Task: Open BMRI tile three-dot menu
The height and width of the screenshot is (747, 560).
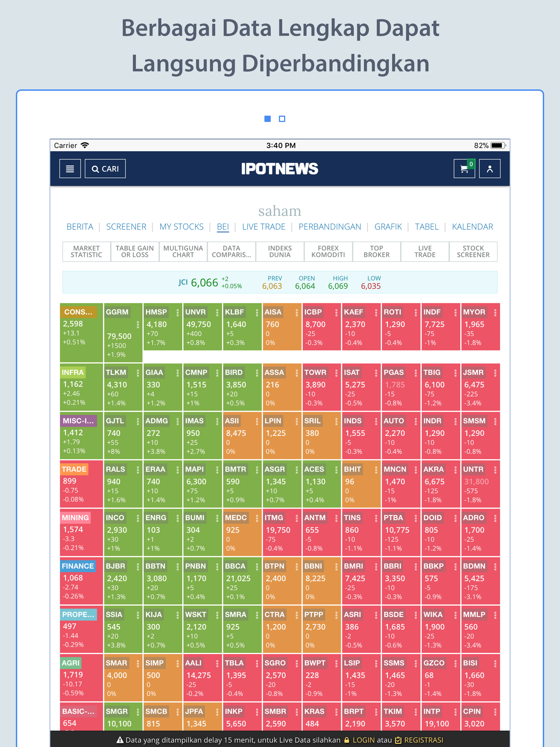Action: coord(376,567)
